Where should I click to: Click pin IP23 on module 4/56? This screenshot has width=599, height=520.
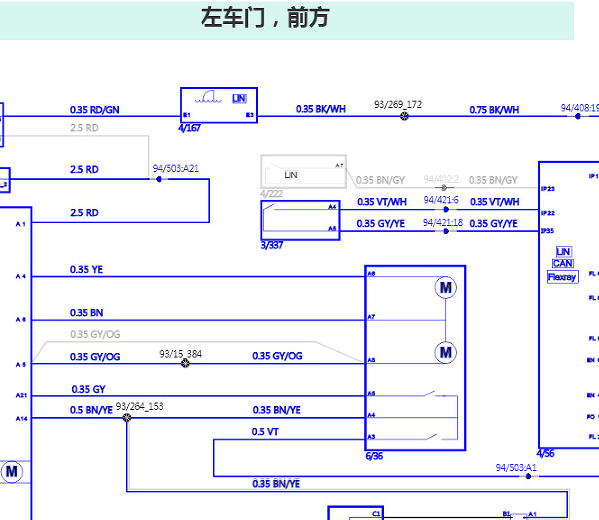[x=548, y=188]
